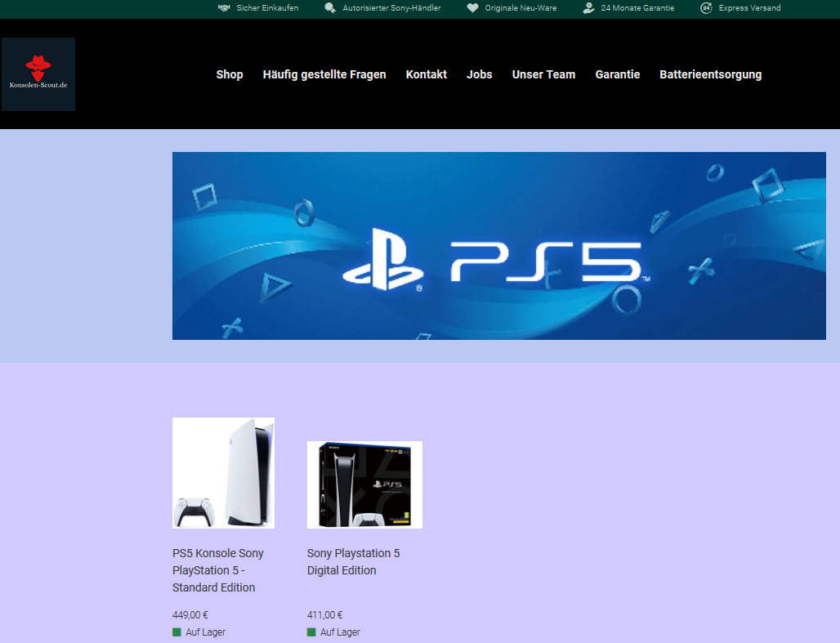The width and height of the screenshot is (840, 643).
Task: Navigate to Jobs
Action: (480, 74)
